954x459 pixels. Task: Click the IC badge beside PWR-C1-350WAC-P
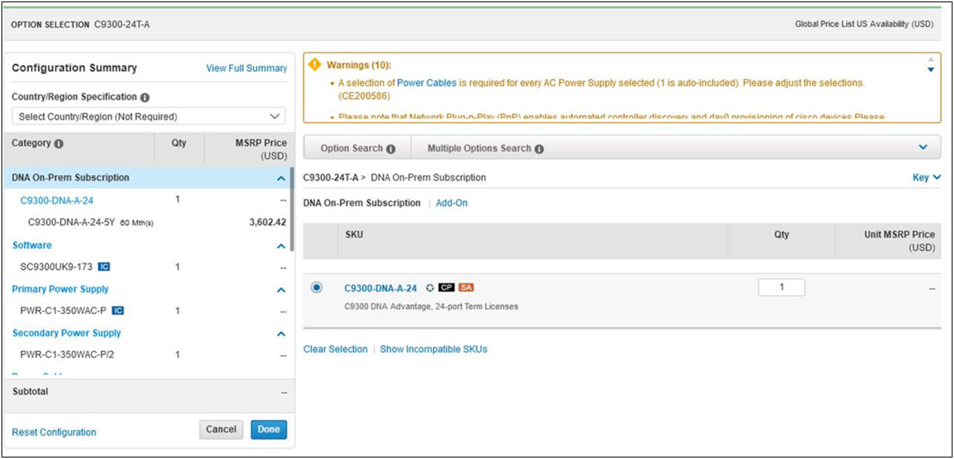click(117, 311)
